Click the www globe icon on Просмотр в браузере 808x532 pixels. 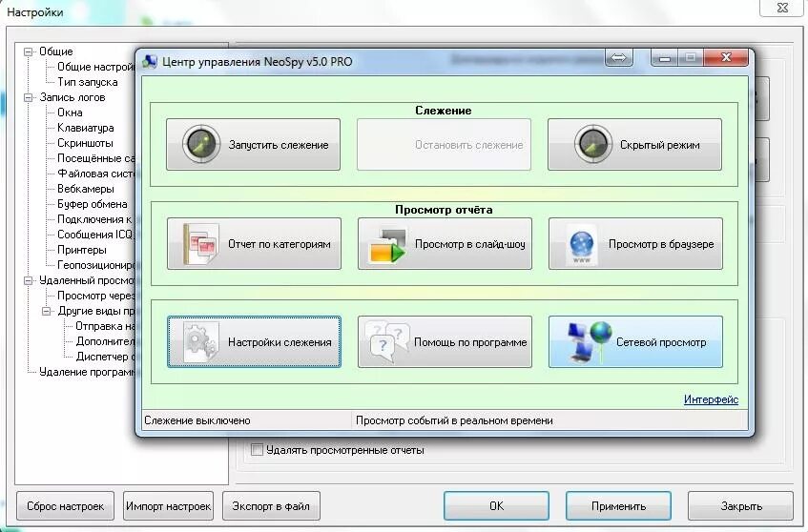click(582, 246)
